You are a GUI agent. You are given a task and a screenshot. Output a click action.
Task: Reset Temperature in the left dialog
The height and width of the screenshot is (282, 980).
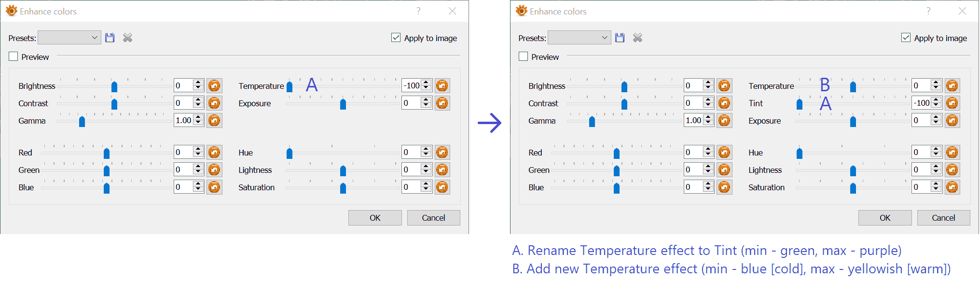pos(442,85)
